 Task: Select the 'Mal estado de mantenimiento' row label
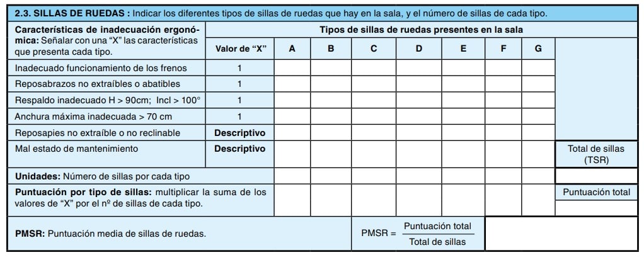(76, 149)
